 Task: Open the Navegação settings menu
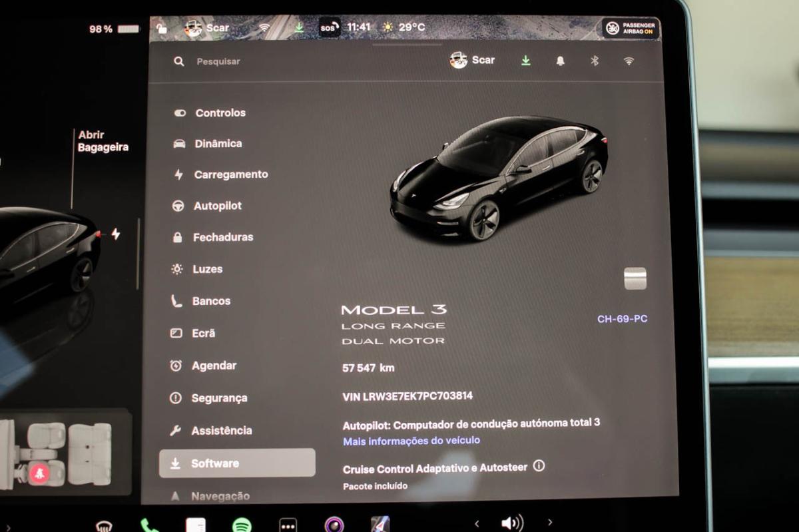pyautogui.click(x=210, y=496)
